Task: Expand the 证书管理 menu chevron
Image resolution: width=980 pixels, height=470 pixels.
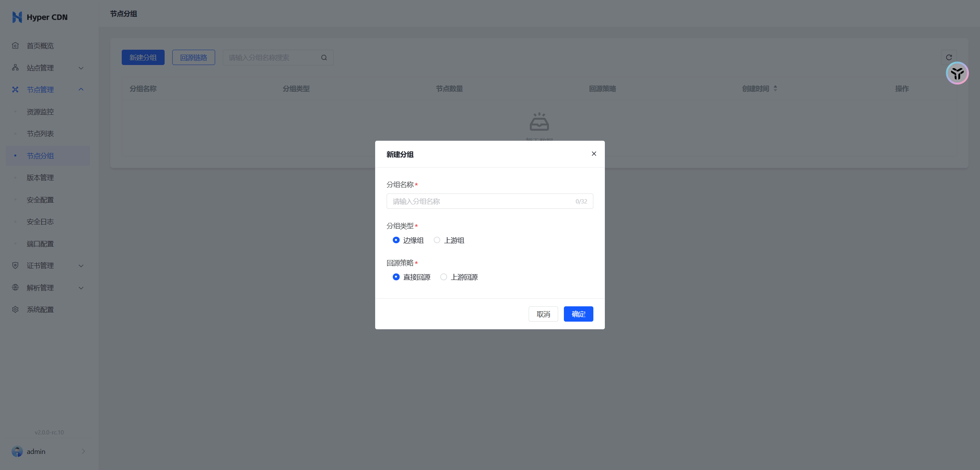Action: click(x=81, y=266)
